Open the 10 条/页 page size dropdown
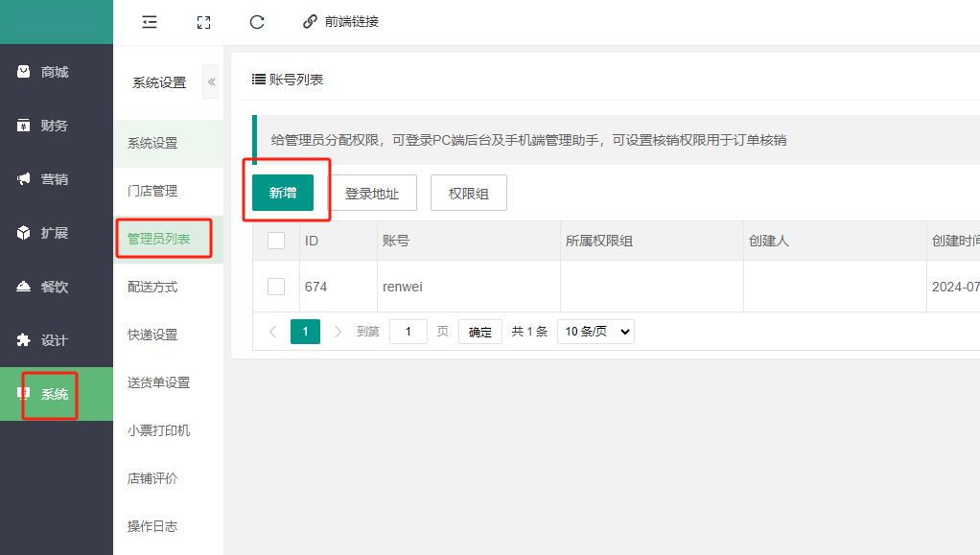Viewport: 980px width, 555px height. (x=595, y=332)
